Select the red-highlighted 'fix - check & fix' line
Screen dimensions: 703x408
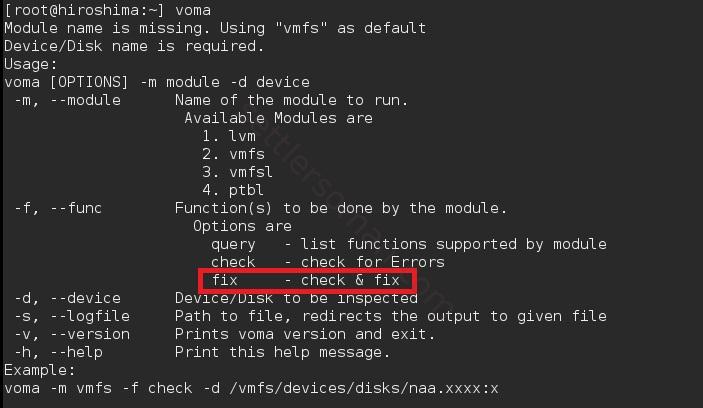(308, 280)
